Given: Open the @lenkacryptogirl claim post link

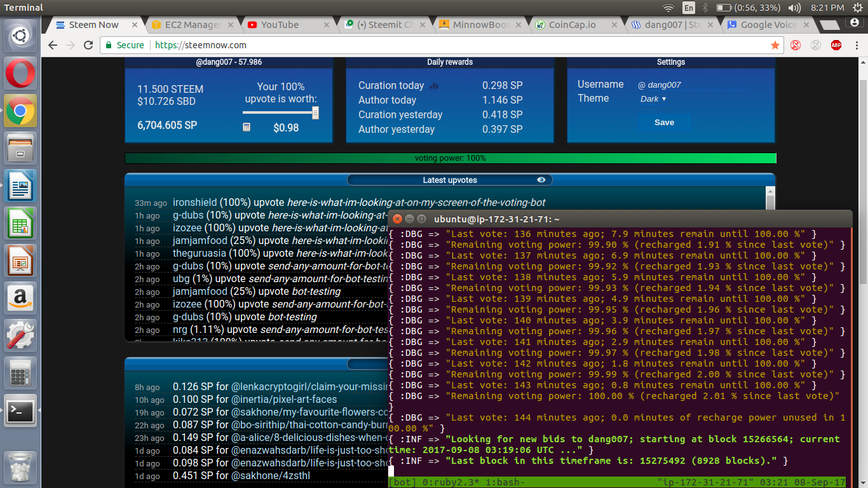Looking at the screenshot, I should point(309,386).
